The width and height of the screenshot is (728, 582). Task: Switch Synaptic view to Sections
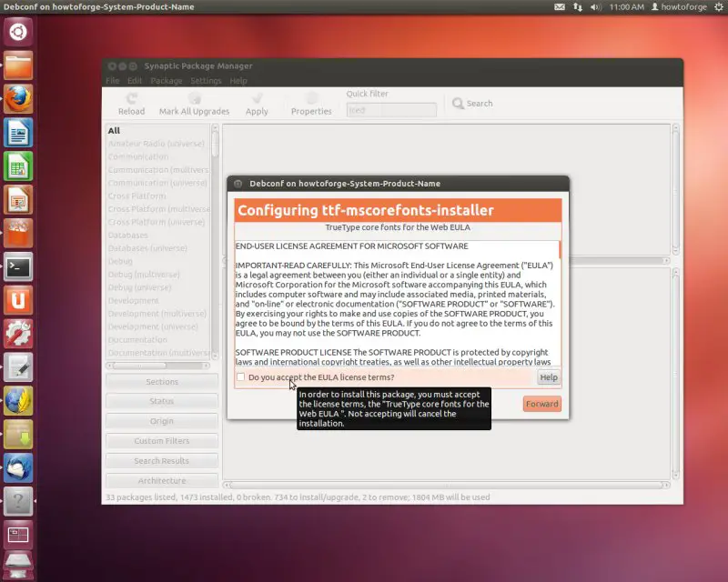pyautogui.click(x=162, y=382)
